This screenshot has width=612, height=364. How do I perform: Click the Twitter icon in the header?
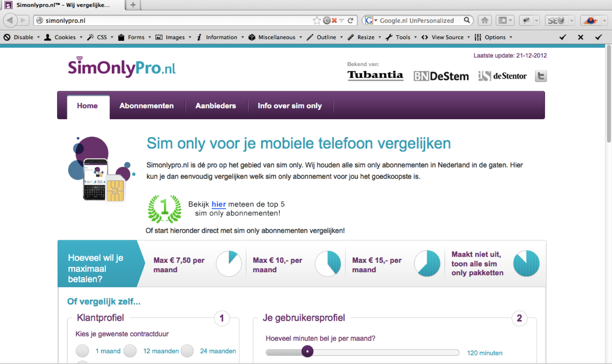coord(541,76)
